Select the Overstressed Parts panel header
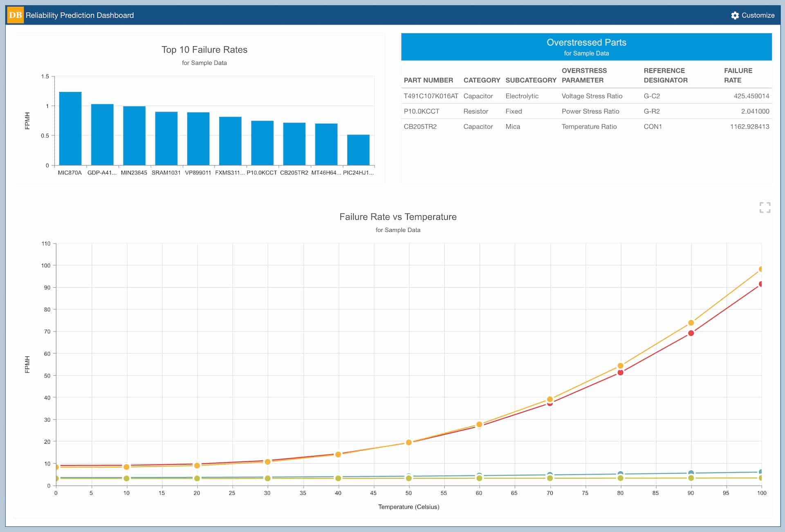The width and height of the screenshot is (785, 532). [586, 42]
